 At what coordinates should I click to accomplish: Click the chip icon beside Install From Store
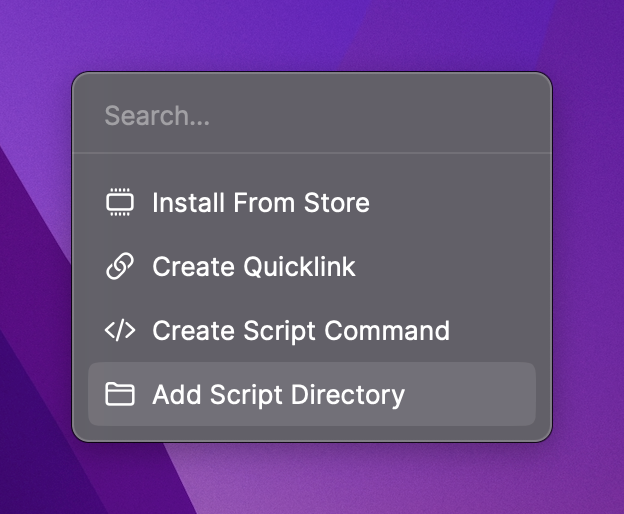(120, 203)
